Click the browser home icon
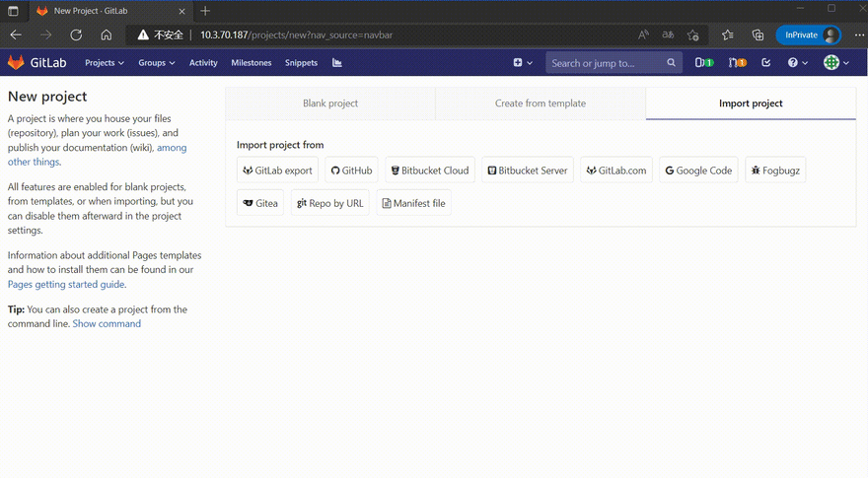This screenshot has height=478, width=868. [x=107, y=34]
